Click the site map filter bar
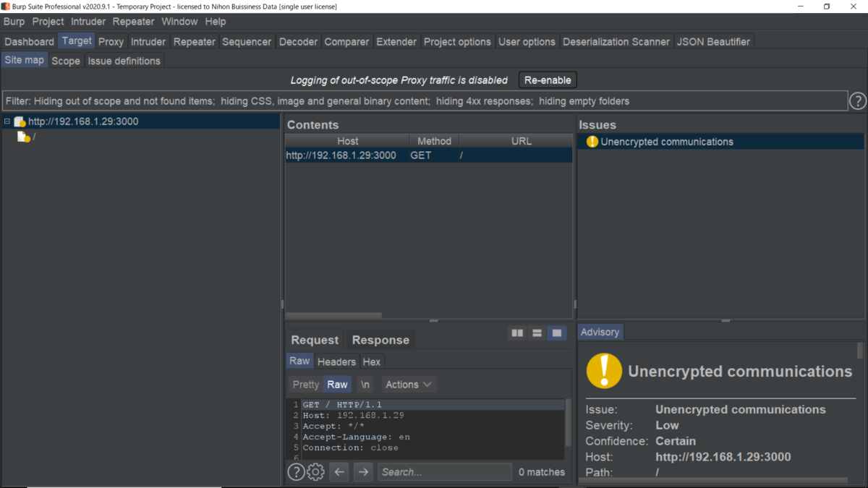 point(425,101)
